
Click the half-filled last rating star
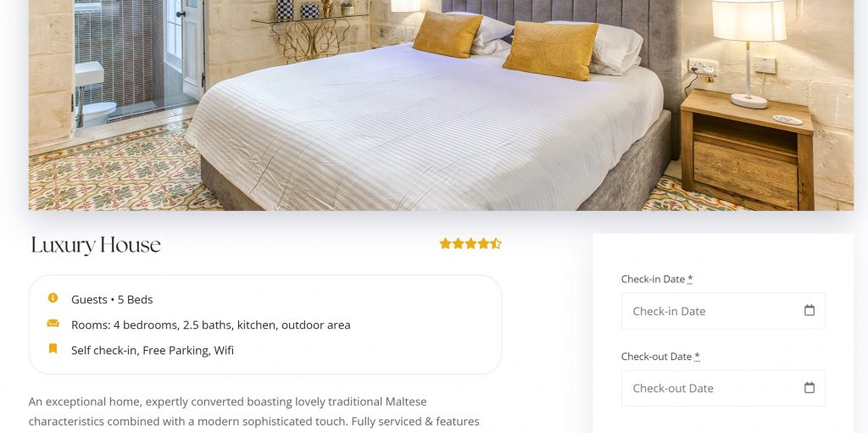[496, 244]
